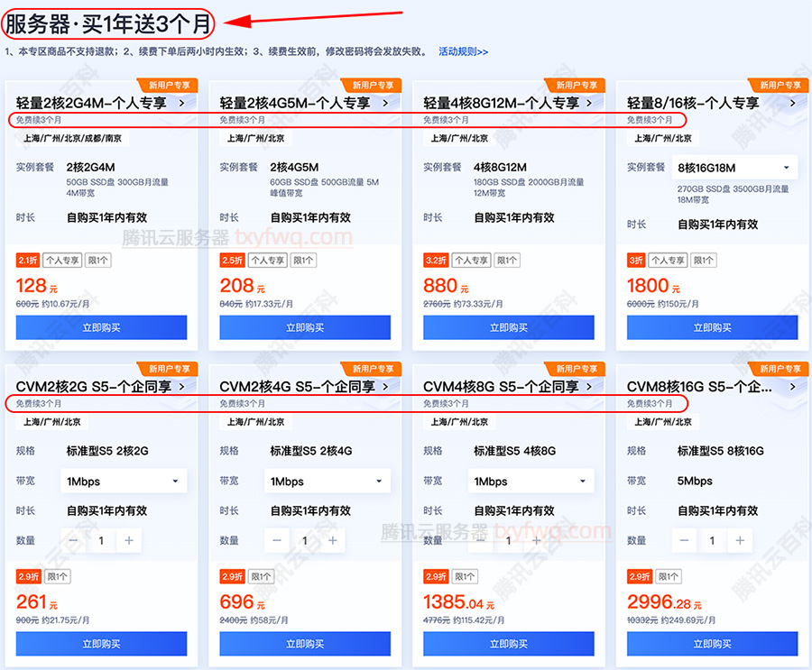Click chevron arrow beside 轻量4核8G12M title
This screenshot has width=812, height=670.
[x=589, y=103]
